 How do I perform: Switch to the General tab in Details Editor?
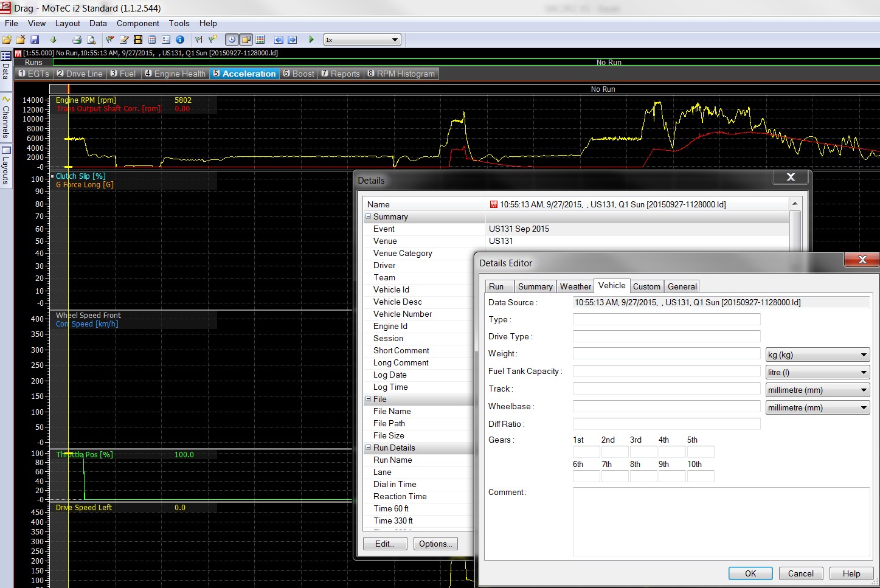point(682,286)
